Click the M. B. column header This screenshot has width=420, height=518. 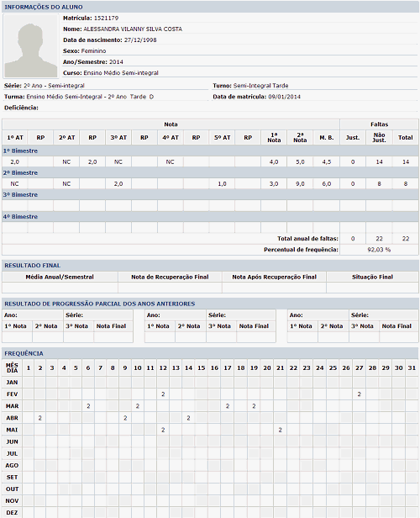point(326,138)
